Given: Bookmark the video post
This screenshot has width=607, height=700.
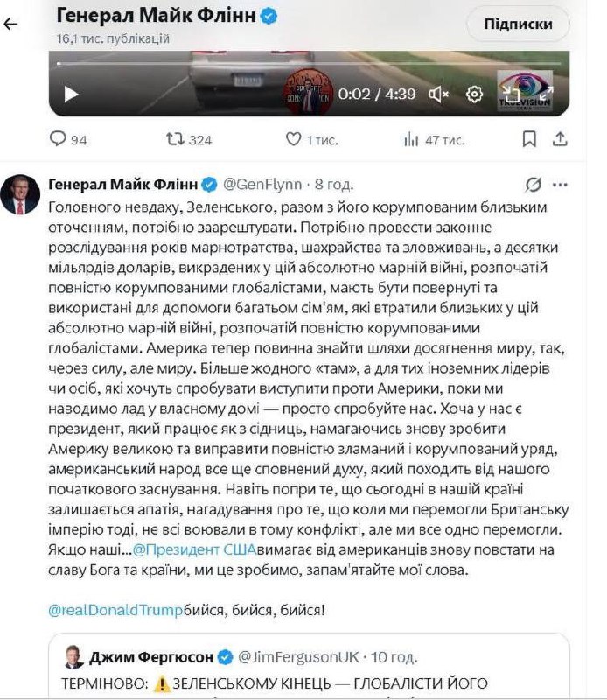Looking at the screenshot, I should (x=529, y=139).
